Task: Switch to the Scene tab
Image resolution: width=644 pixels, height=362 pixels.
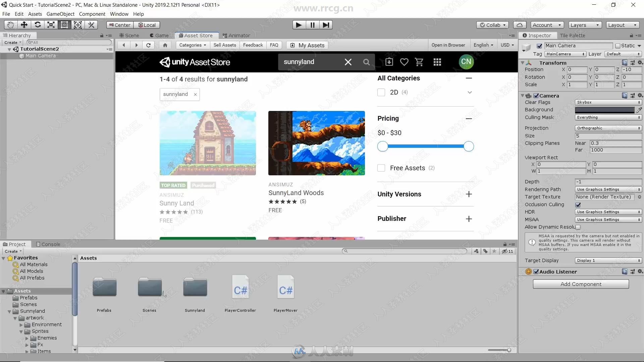Action: 129,36
